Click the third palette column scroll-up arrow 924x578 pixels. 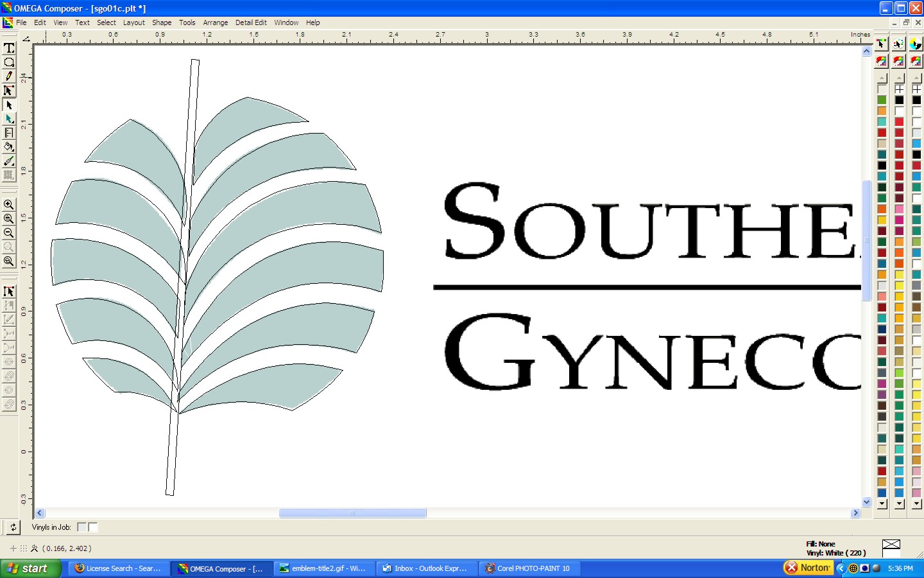916,78
